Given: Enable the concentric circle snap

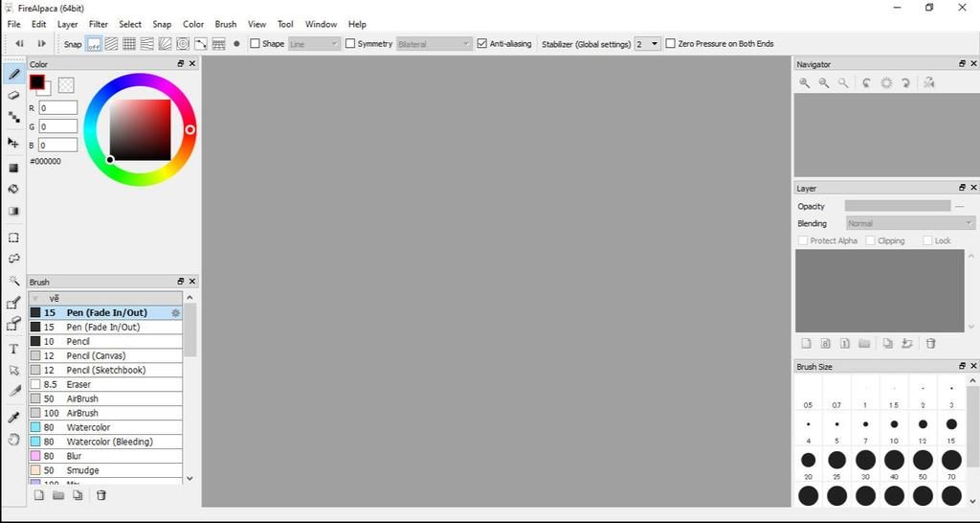Looking at the screenshot, I should [x=183, y=44].
